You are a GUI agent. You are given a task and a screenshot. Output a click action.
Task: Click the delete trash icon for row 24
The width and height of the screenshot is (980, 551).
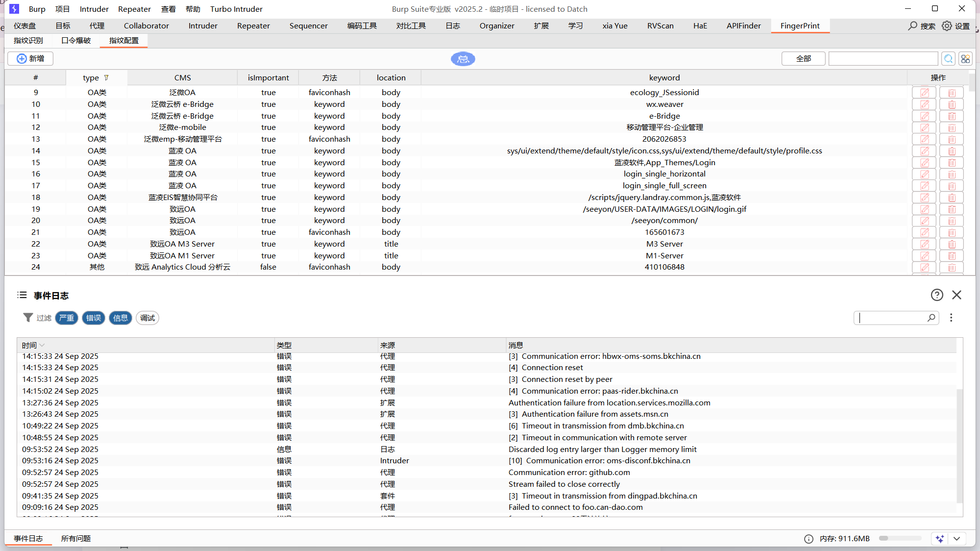952,267
